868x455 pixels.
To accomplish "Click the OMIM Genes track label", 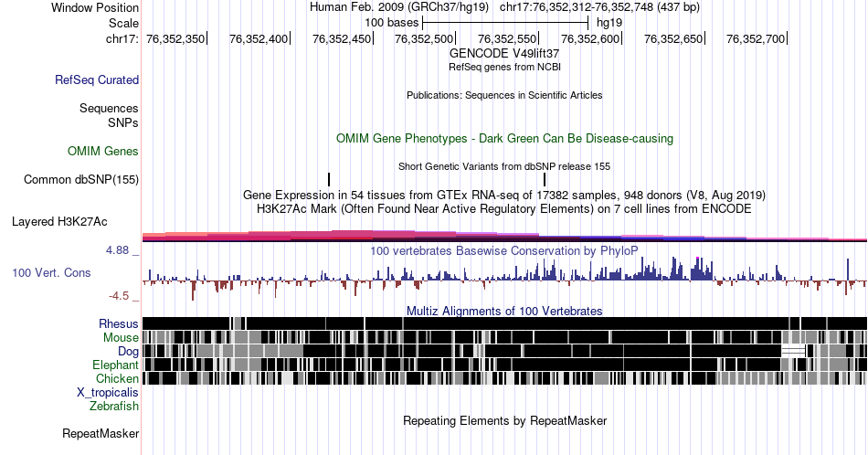I will pyautogui.click(x=103, y=151).
